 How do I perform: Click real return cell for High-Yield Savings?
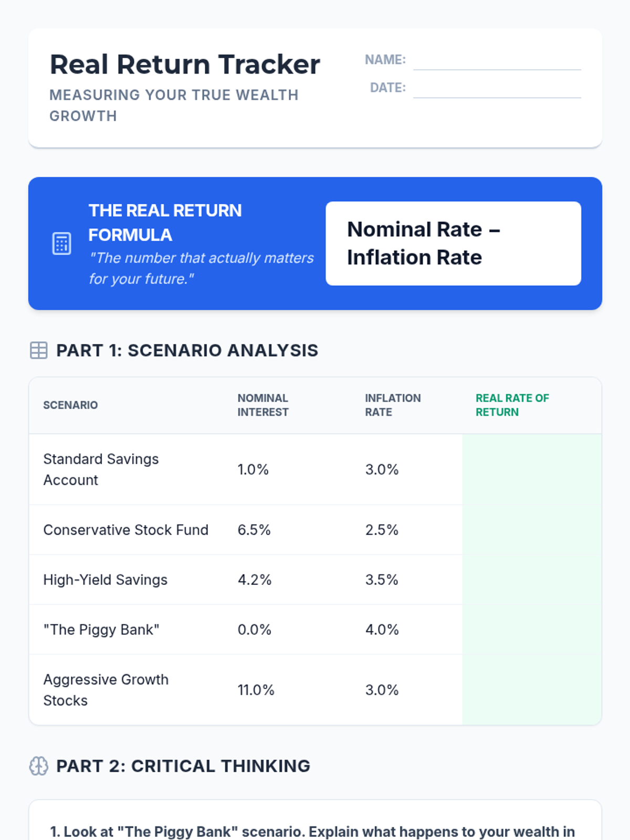pos(531,580)
